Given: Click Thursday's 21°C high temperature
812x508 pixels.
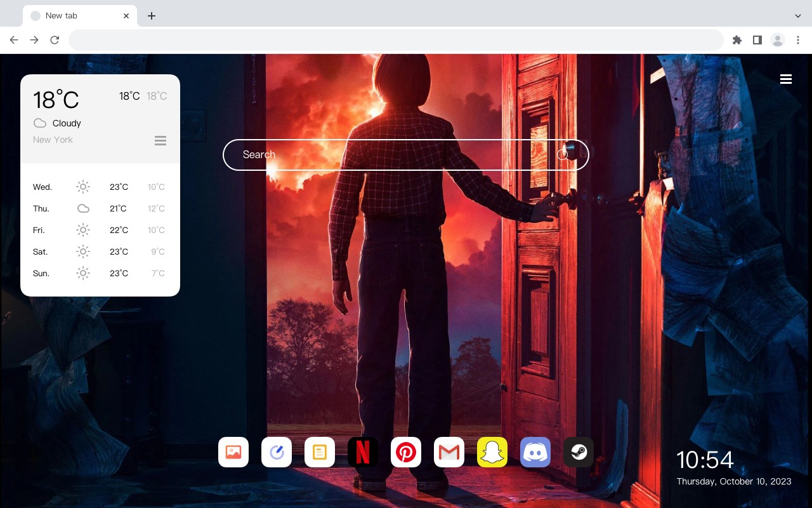Looking at the screenshot, I should click(x=118, y=208).
